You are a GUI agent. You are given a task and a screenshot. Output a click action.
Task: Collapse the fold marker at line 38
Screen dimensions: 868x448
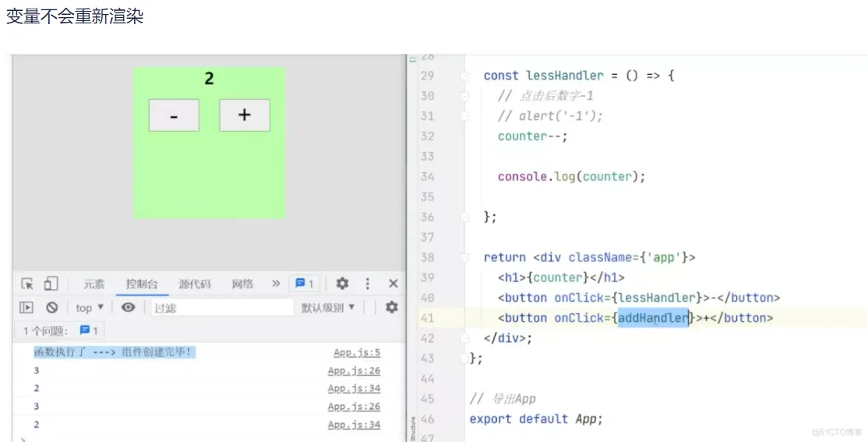465,258
